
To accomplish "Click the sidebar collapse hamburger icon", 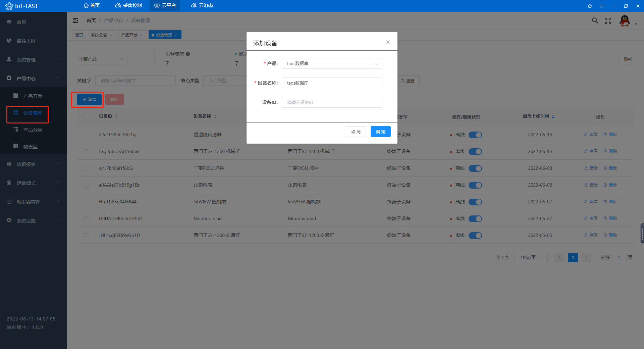I will 75,20.
